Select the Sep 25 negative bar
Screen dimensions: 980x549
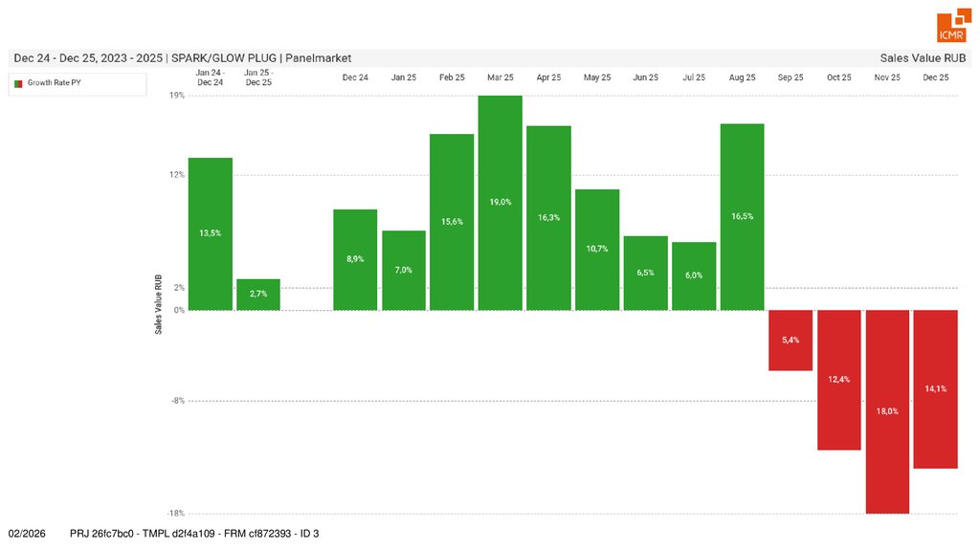click(791, 340)
